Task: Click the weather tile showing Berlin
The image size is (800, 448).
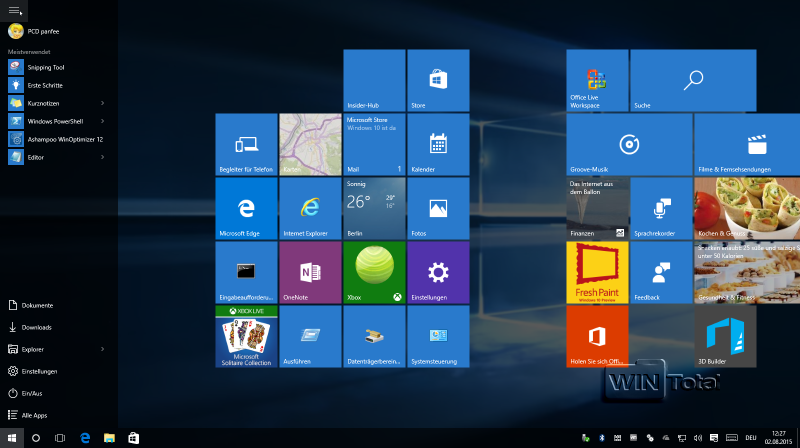Action: point(374,208)
